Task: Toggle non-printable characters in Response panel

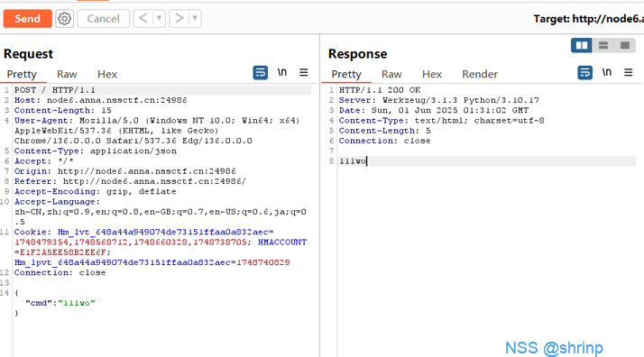Action: point(607,73)
